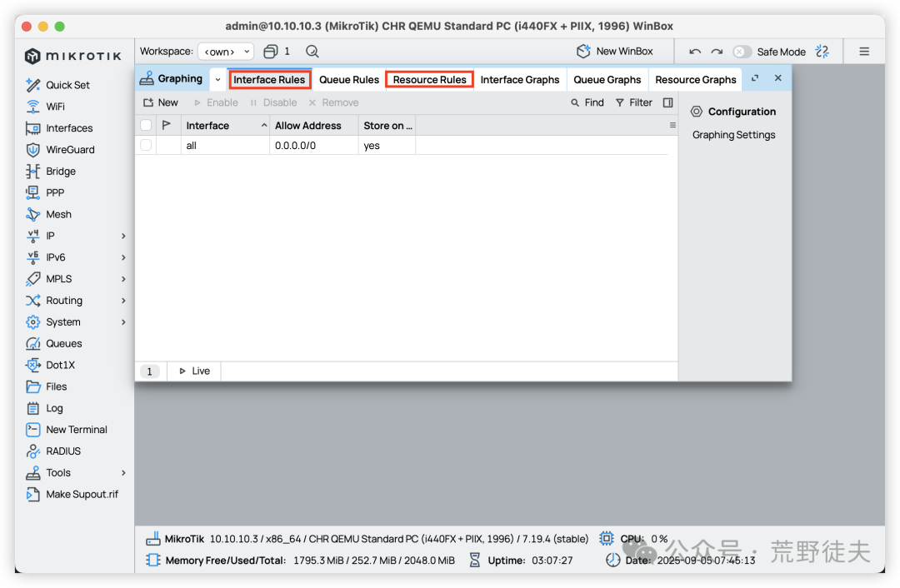Click the item count '1' in footer
The height and width of the screenshot is (588, 900).
(150, 371)
